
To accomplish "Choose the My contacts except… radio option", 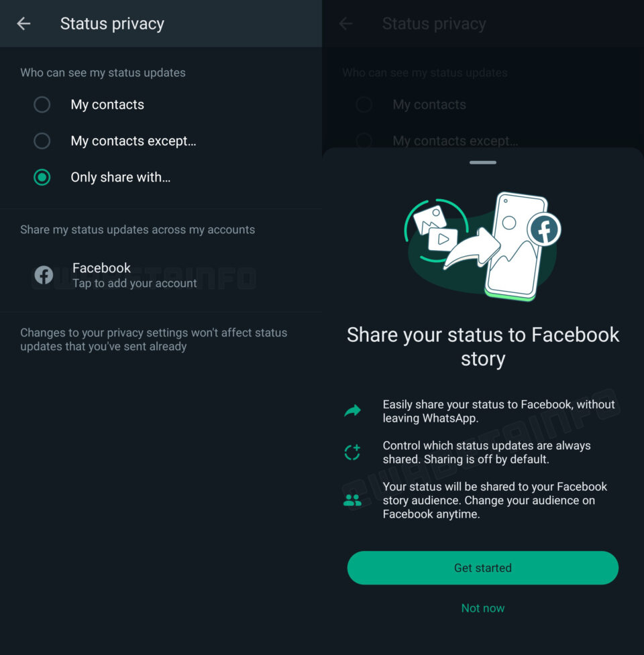I will [x=42, y=141].
